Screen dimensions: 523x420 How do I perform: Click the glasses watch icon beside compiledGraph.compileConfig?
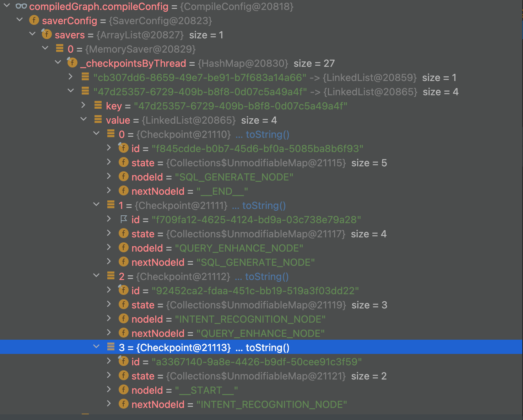(21, 6)
